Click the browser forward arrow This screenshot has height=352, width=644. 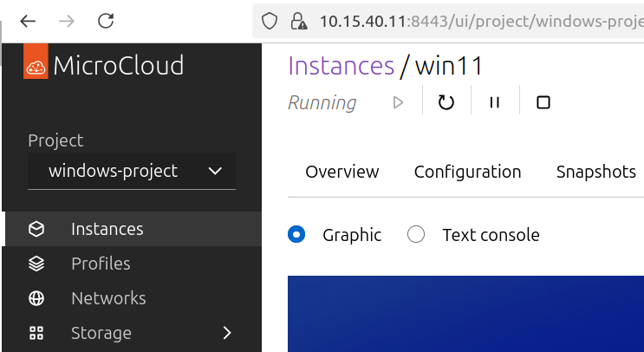tap(67, 21)
